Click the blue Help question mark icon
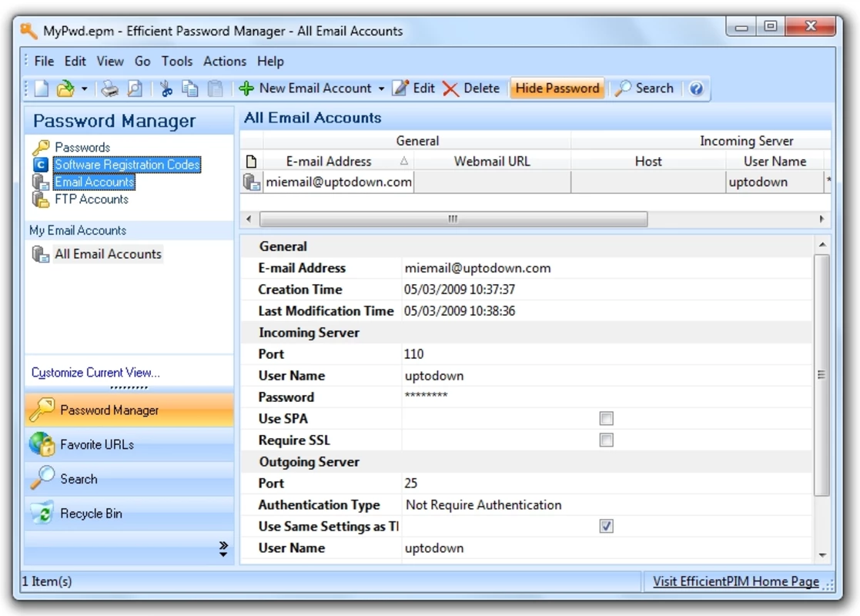The width and height of the screenshot is (860, 616). click(x=696, y=89)
